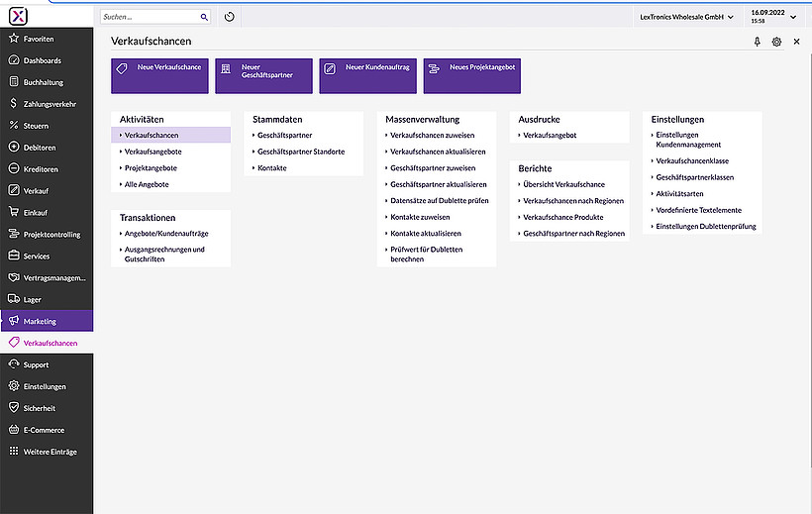Open Verkaufschancen zuweisen link
812x514 pixels.
point(433,136)
